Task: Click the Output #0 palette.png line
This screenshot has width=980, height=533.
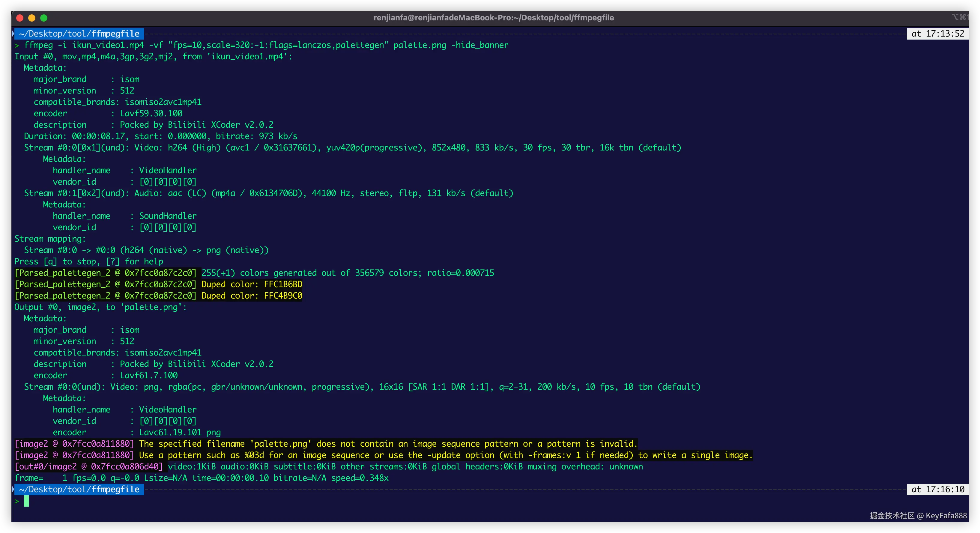Action: (100, 307)
